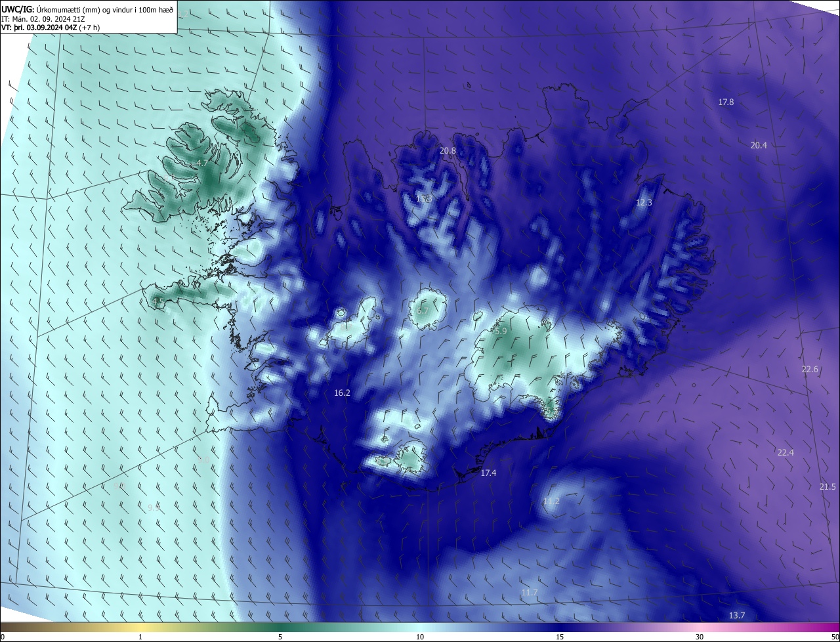The width and height of the screenshot is (840, 642).
Task: Click the 17.8 value label on the map
Action: point(726,102)
